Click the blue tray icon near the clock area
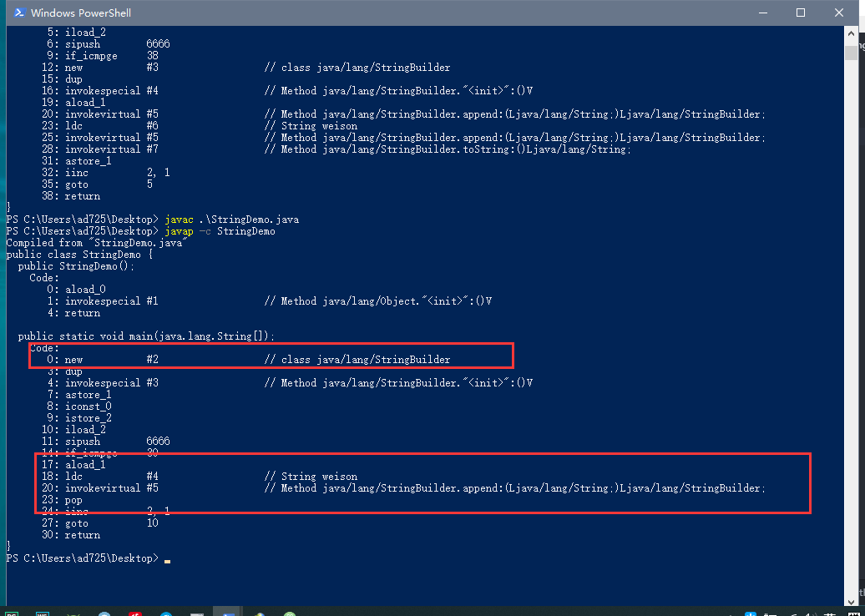The height and width of the screenshot is (616, 865). pos(750,613)
